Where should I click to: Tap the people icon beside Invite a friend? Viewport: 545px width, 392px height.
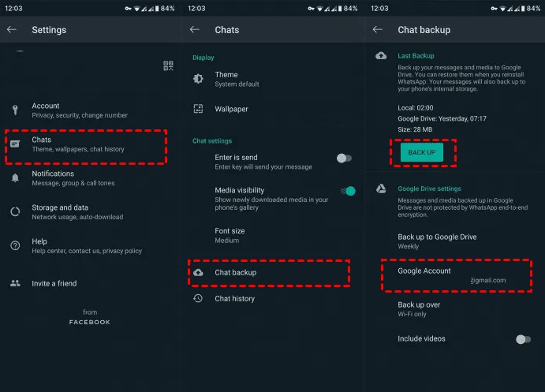(x=15, y=283)
